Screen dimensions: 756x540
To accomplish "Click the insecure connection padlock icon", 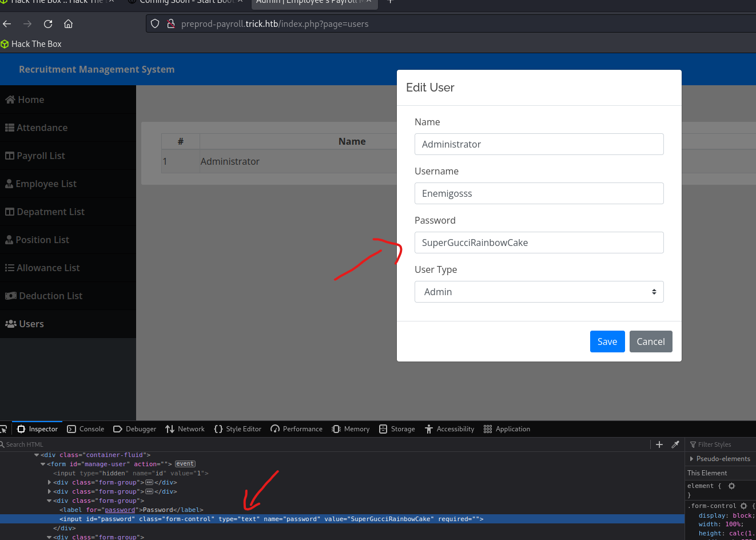I will [x=170, y=24].
